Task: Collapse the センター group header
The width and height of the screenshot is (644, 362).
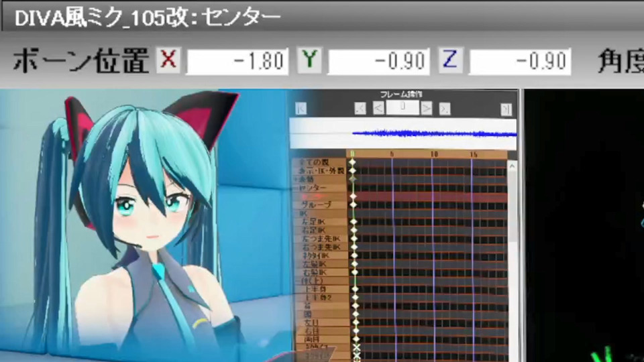Action: pyautogui.click(x=297, y=188)
